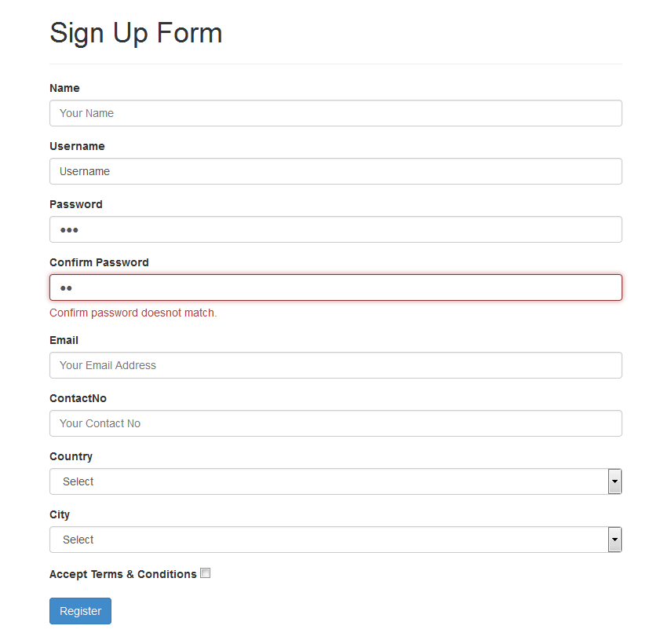The image size is (653, 644).
Task: Click the Username input field
Action: click(x=335, y=171)
